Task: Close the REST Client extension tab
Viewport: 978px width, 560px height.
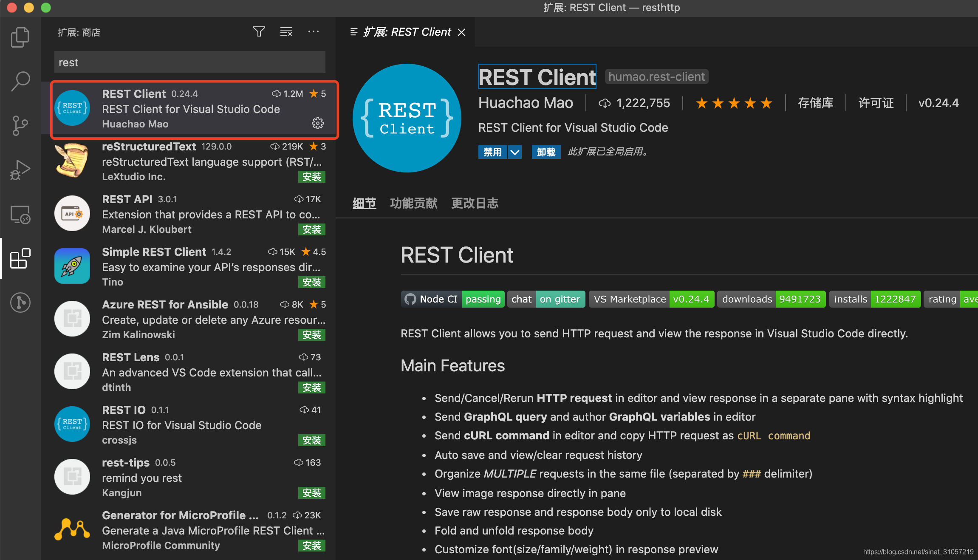Action: click(461, 32)
